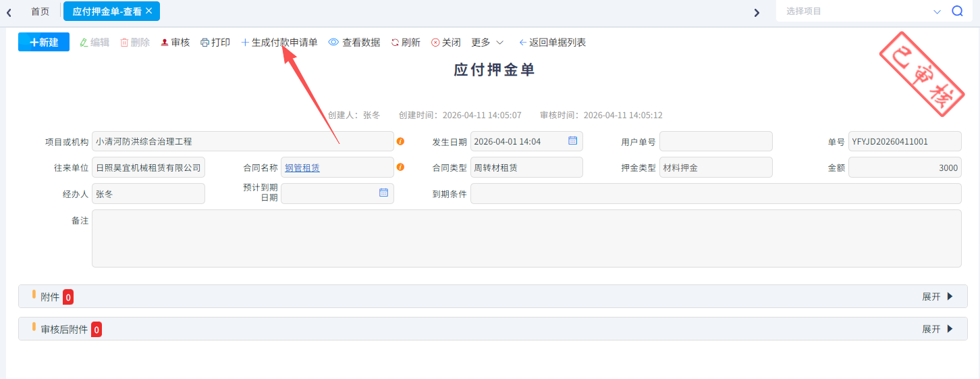Go back via 返回单据列表

point(552,42)
